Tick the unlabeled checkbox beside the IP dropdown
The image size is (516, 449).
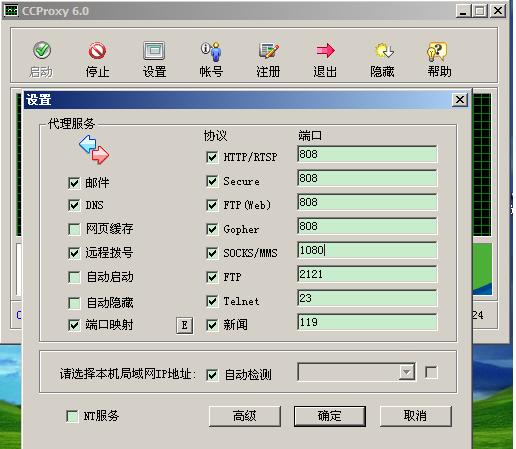431,372
